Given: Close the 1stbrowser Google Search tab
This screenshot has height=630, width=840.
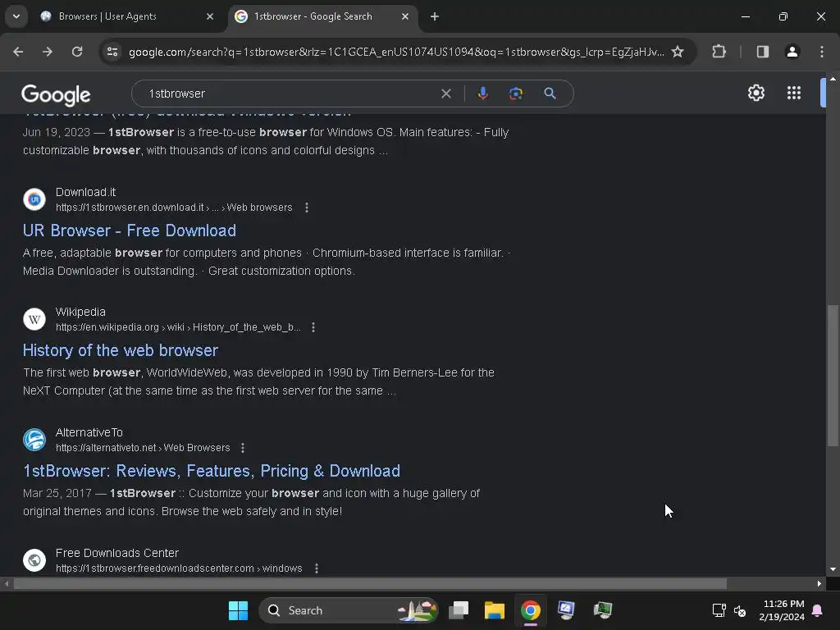Looking at the screenshot, I should tap(405, 16).
